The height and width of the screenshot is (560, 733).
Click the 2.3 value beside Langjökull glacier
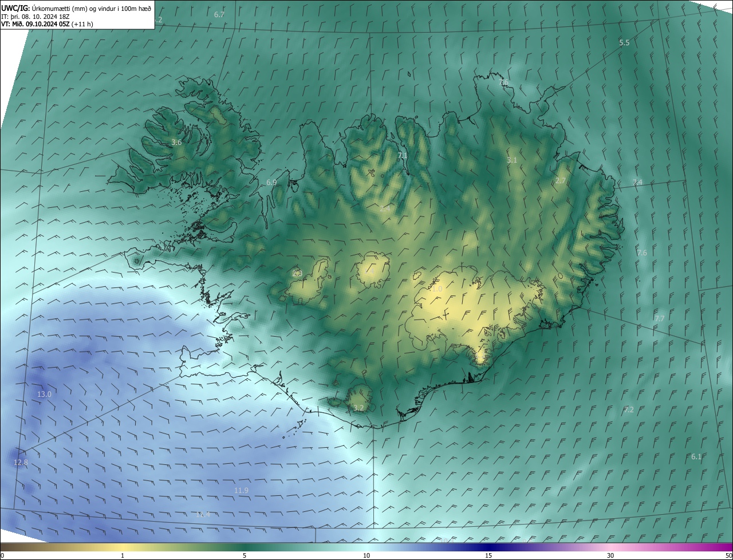coord(297,273)
